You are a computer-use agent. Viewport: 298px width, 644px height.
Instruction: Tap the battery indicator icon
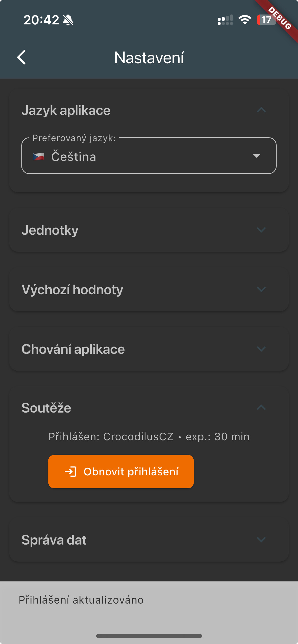(266, 20)
